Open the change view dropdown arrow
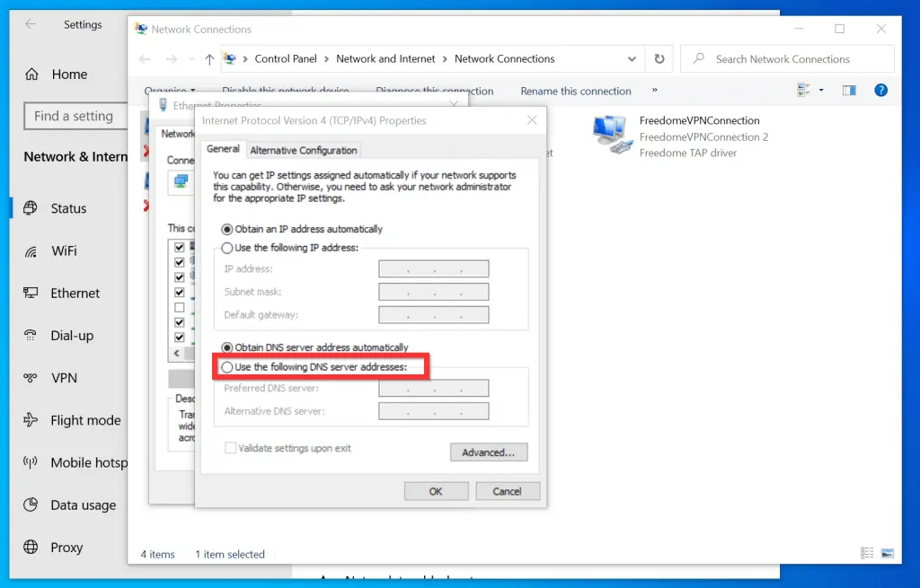Viewport: 920px width, 588px height. (821, 91)
